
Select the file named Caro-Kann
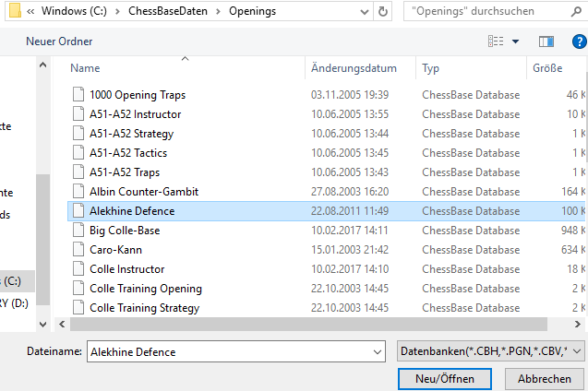click(116, 250)
